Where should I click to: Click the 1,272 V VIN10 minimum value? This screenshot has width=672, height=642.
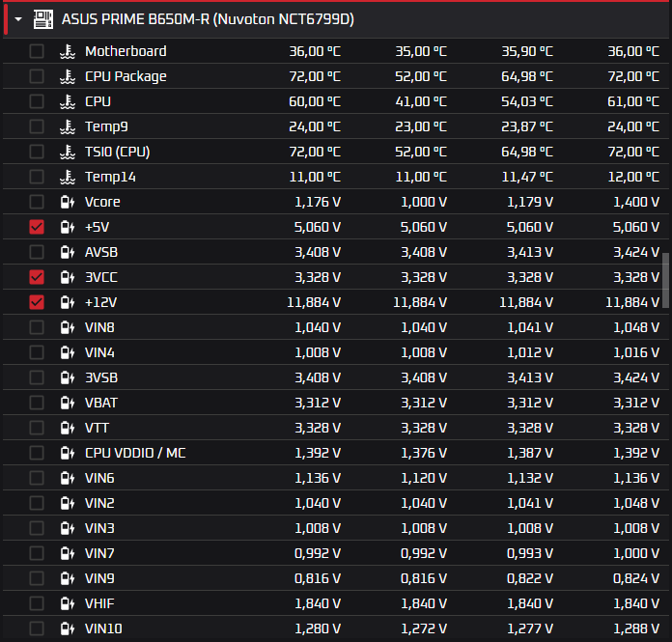coord(424,628)
